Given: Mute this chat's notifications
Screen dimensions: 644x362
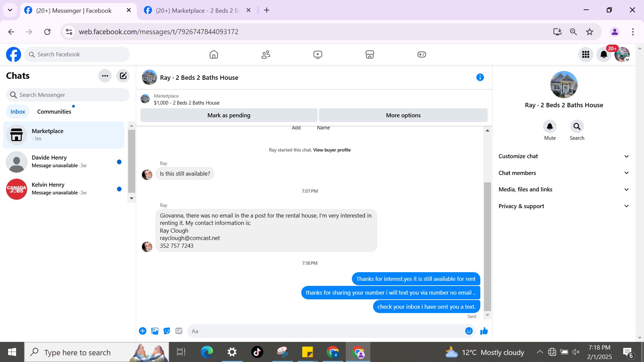Looking at the screenshot, I should [x=550, y=127].
